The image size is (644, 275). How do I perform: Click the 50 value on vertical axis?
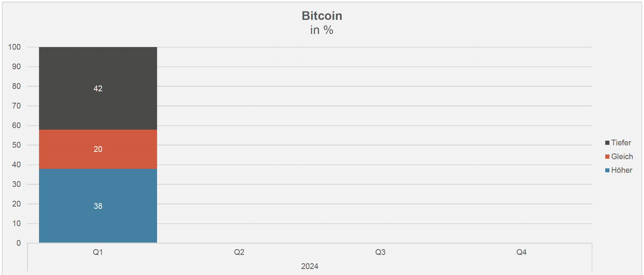click(x=16, y=145)
